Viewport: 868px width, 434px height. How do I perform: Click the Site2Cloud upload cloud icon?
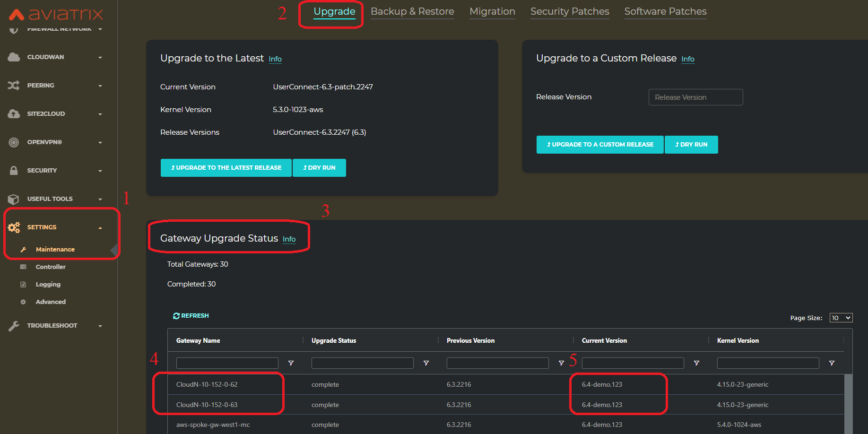pyautogui.click(x=14, y=114)
